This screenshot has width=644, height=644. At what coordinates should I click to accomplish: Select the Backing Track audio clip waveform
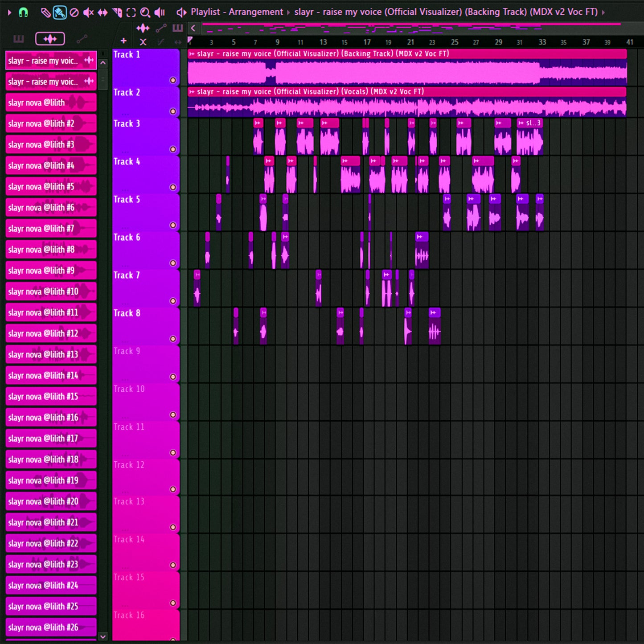pos(407,72)
